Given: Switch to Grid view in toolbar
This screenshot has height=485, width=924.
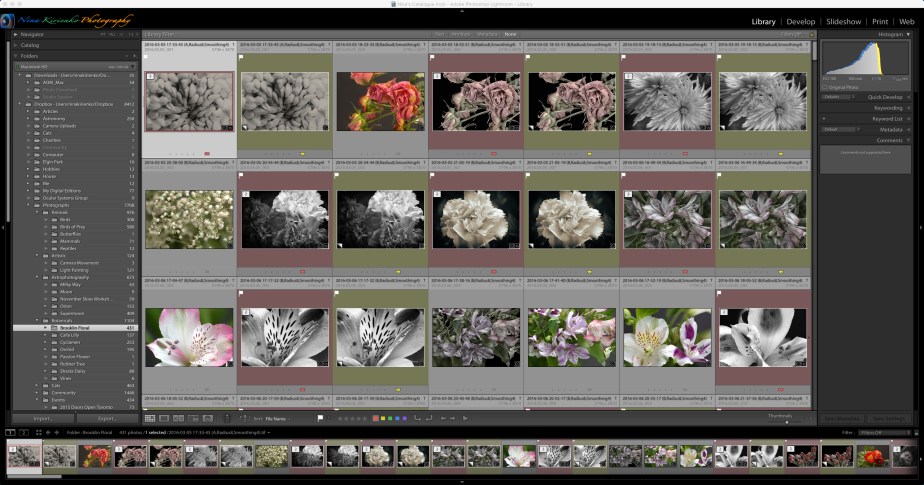Looking at the screenshot, I should tap(150, 418).
